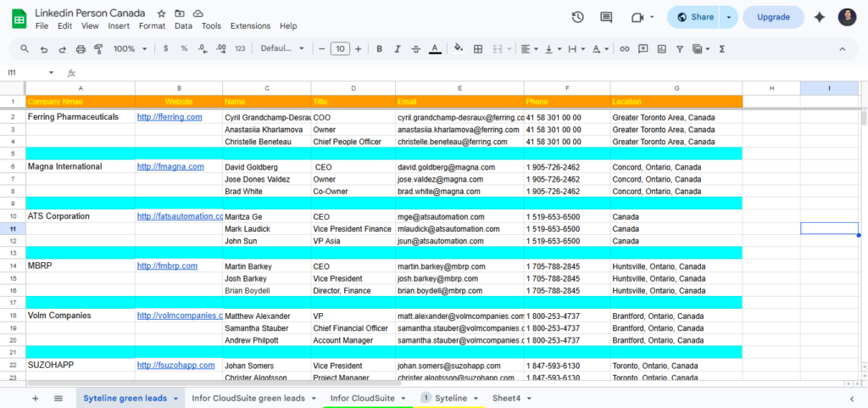This screenshot has width=868, height=408.
Task: Insert a chart
Action: [x=661, y=48]
